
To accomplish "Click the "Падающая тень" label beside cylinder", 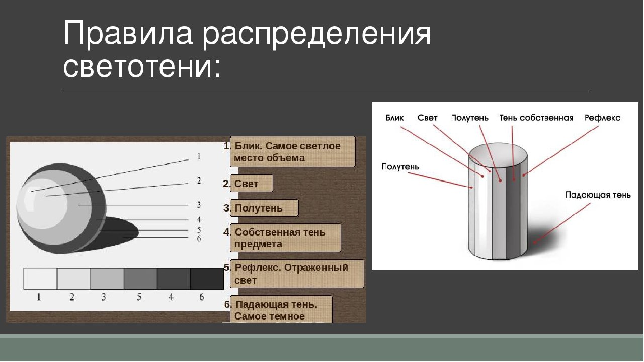I will tap(597, 195).
